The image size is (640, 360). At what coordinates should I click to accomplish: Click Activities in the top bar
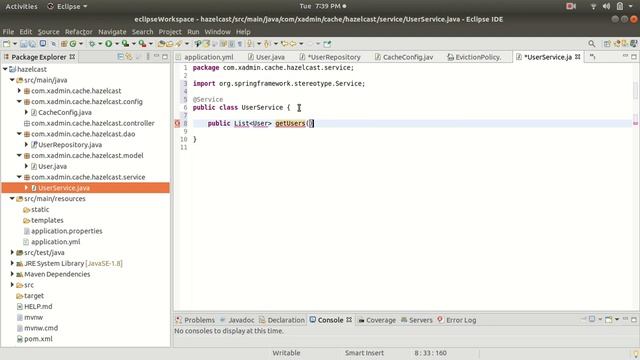point(21,6)
